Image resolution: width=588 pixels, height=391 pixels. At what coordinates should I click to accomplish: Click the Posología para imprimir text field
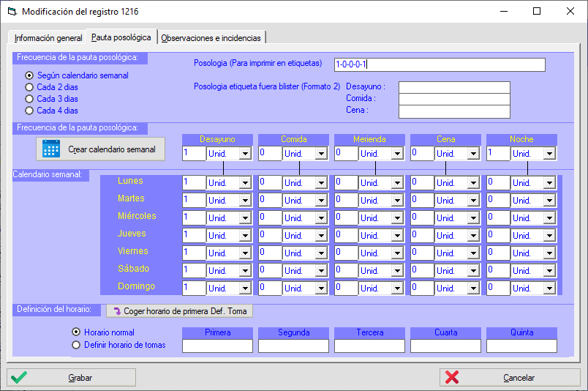pyautogui.click(x=439, y=64)
